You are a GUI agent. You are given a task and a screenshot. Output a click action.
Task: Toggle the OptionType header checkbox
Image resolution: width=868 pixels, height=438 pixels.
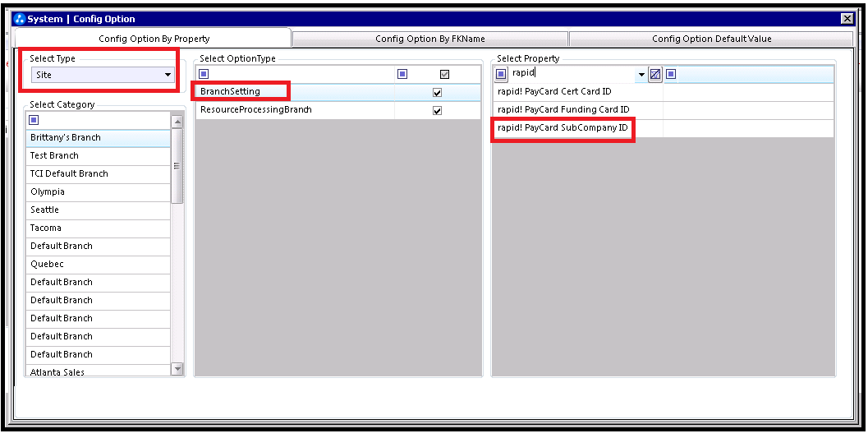(444, 74)
